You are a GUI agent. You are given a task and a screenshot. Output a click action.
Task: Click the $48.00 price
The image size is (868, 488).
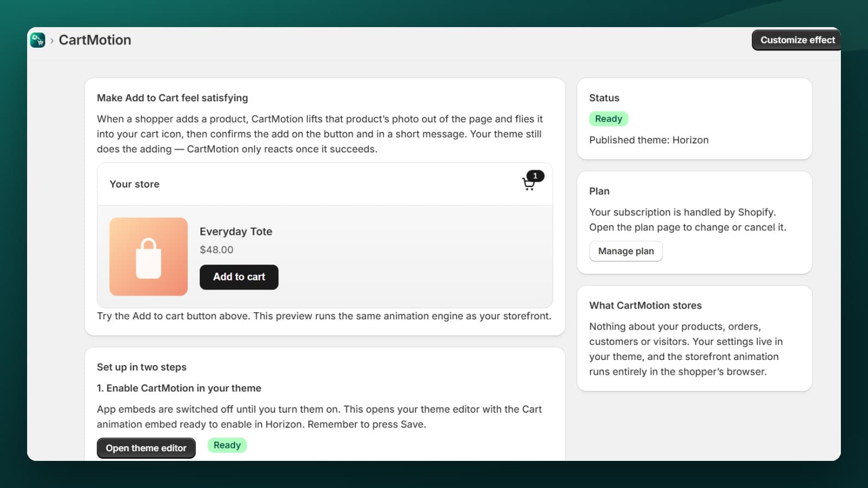pyautogui.click(x=216, y=250)
